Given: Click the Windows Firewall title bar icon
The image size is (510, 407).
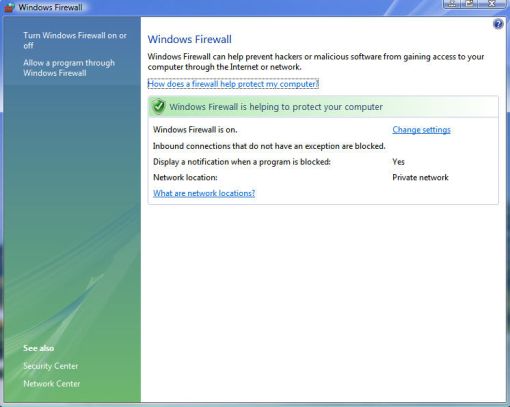Looking at the screenshot, I should click(10, 7).
